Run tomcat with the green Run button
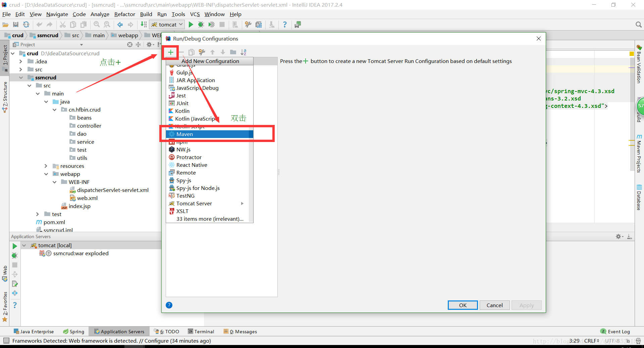Viewport: 644px width, 348px height. coord(191,24)
